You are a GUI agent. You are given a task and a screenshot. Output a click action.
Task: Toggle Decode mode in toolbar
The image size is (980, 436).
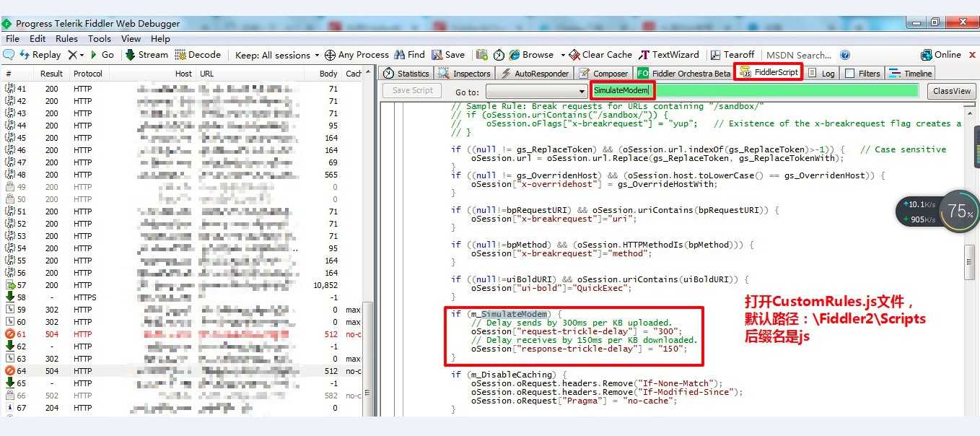[x=198, y=55]
